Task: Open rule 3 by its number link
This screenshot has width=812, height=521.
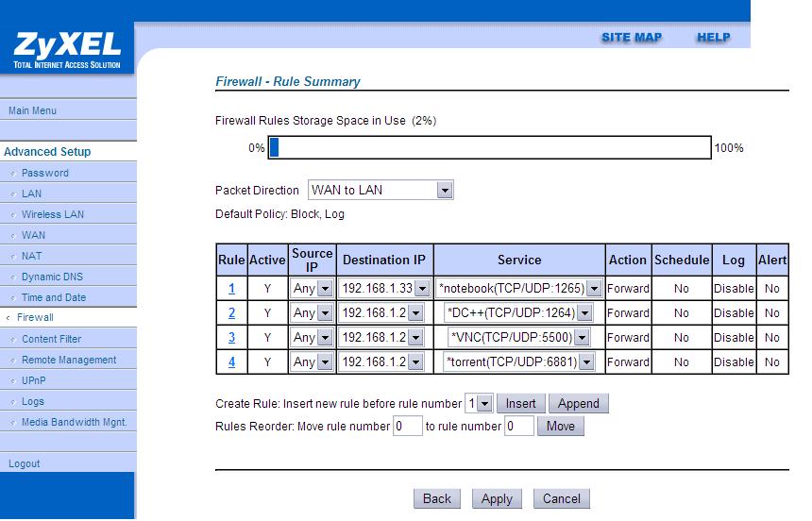Action: [231, 338]
